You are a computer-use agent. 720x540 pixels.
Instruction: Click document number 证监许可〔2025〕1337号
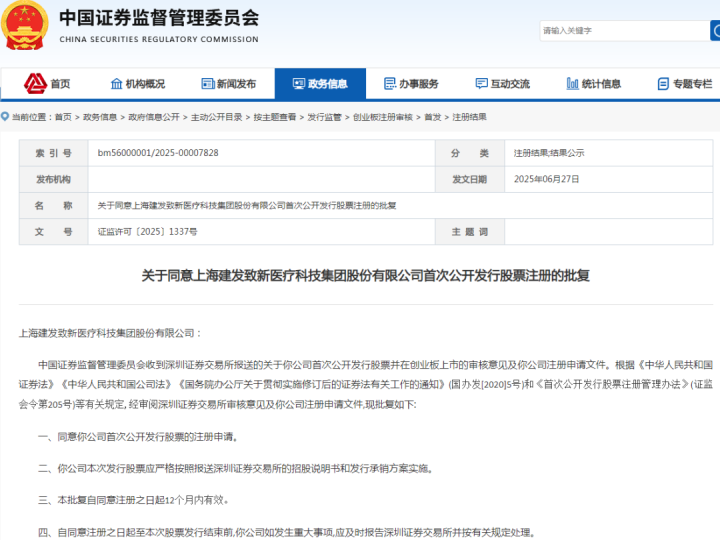click(x=147, y=231)
